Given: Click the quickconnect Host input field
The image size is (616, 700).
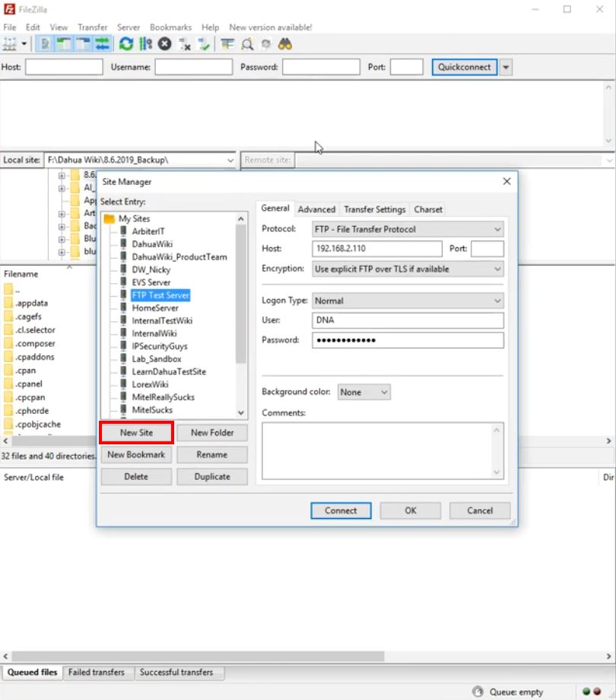Looking at the screenshot, I should 64,67.
